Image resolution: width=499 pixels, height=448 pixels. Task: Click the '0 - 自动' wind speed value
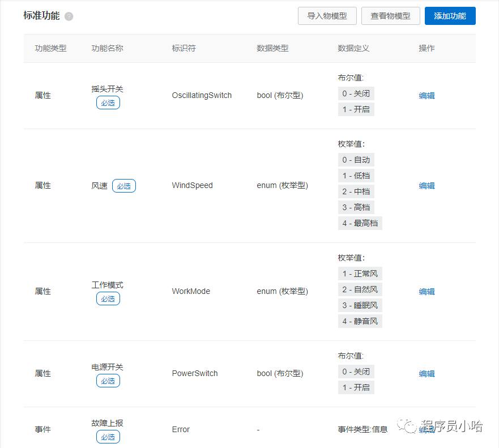(x=356, y=160)
